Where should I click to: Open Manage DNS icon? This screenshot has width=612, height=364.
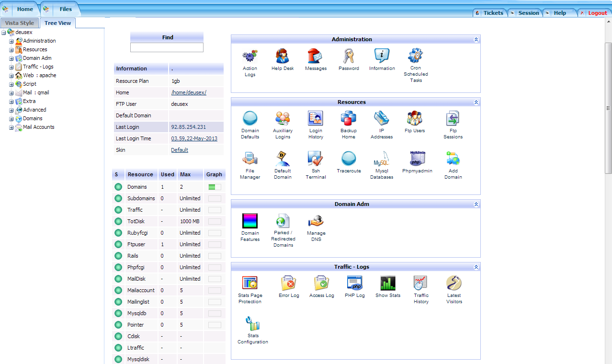pos(316,221)
